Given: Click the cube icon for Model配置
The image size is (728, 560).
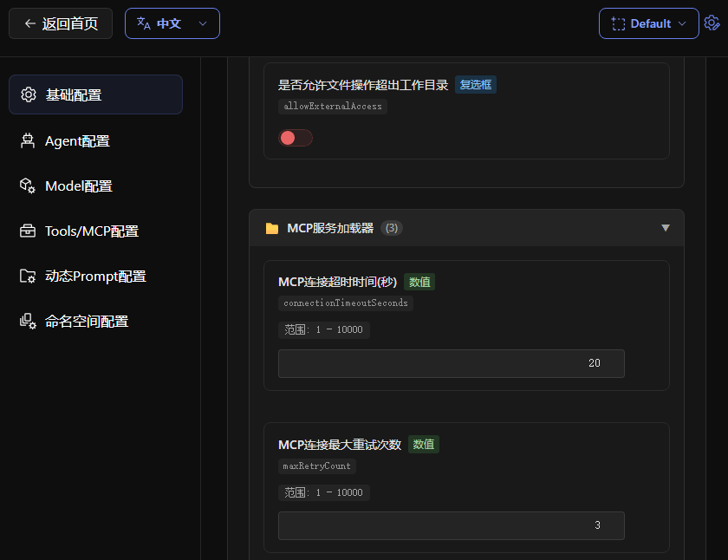Looking at the screenshot, I should point(28,186).
